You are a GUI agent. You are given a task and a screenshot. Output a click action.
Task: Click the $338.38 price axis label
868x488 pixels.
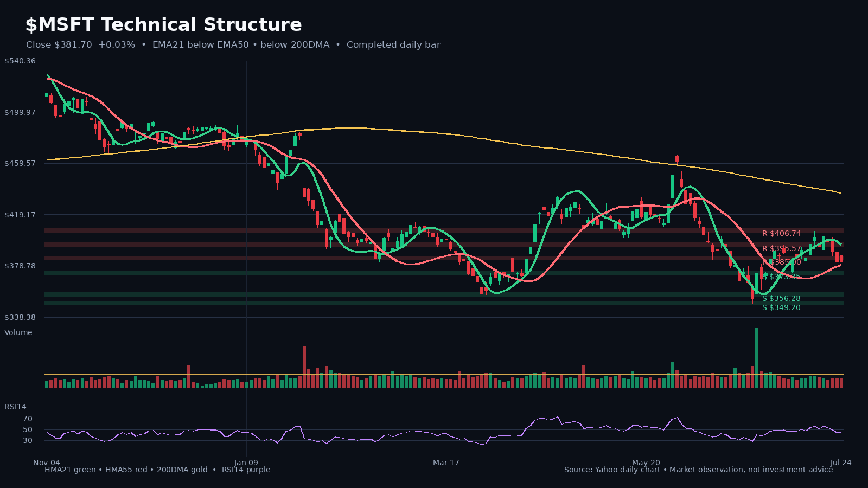20,317
